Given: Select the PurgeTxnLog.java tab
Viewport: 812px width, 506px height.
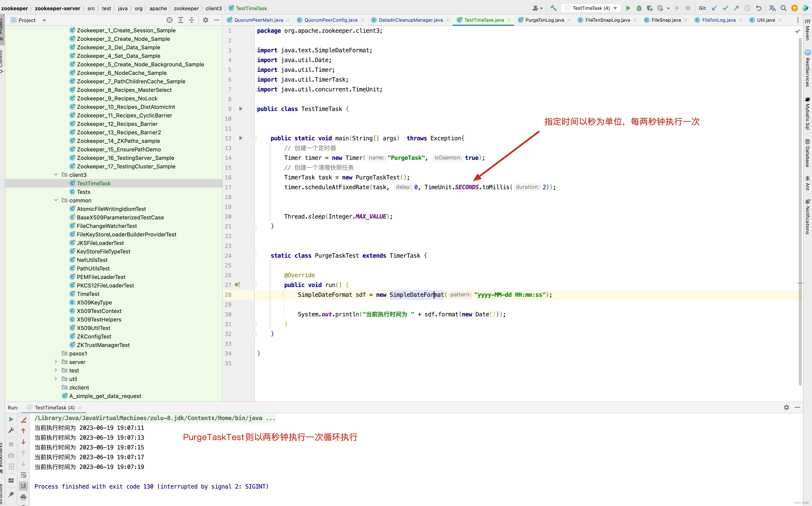Looking at the screenshot, I should click(x=544, y=20).
